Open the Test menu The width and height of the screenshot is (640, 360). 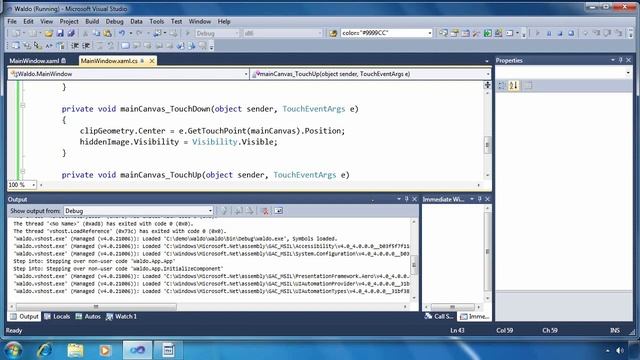tap(176, 21)
